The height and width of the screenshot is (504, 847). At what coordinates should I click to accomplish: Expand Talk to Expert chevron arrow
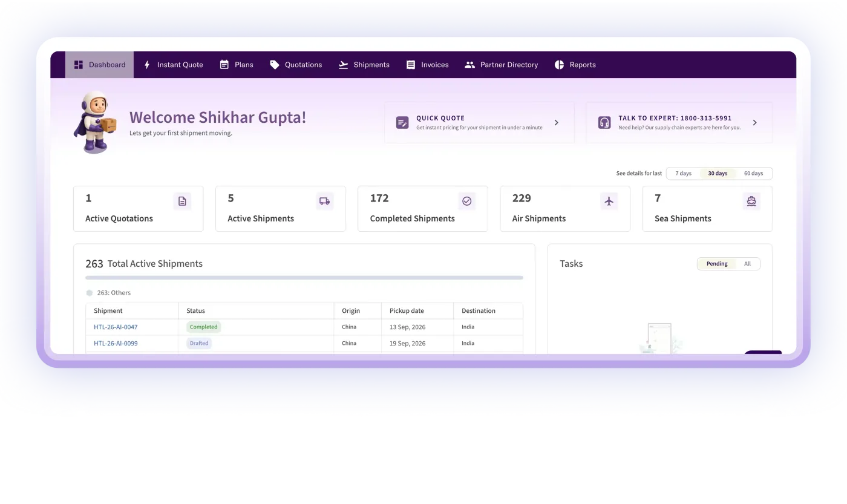[754, 123]
